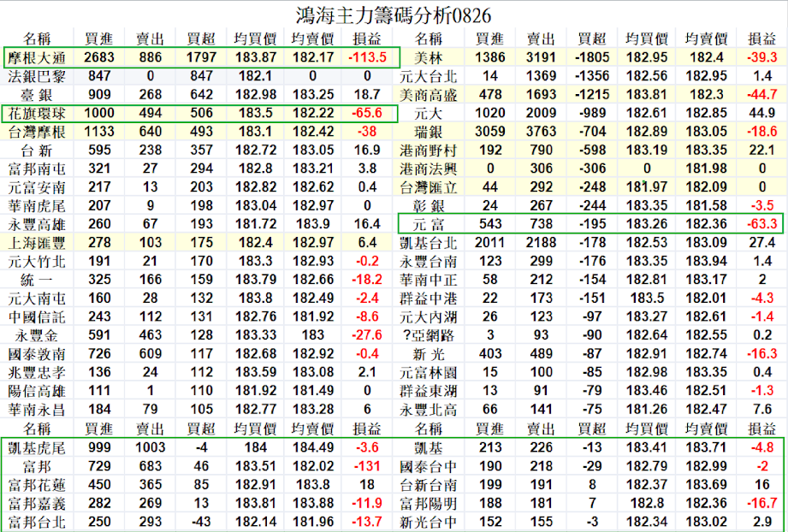Click the 元大南屯 name cell
The width and height of the screenshot is (788, 532).
pos(37,299)
